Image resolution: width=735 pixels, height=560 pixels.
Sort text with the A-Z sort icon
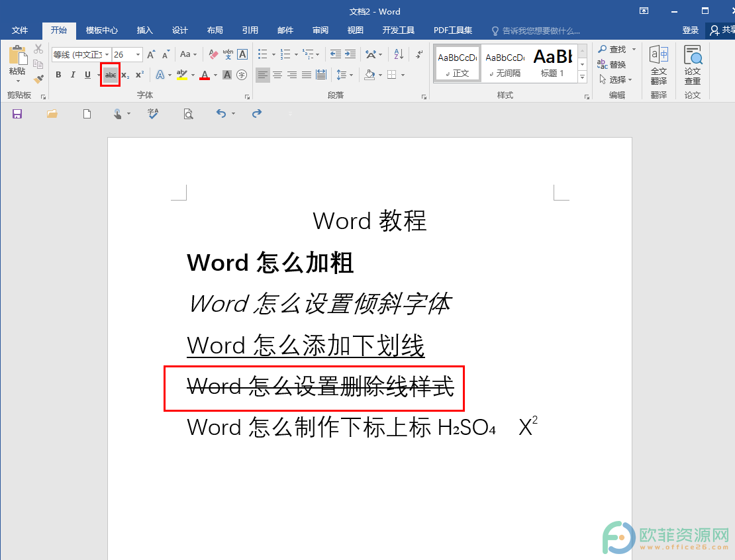point(399,54)
